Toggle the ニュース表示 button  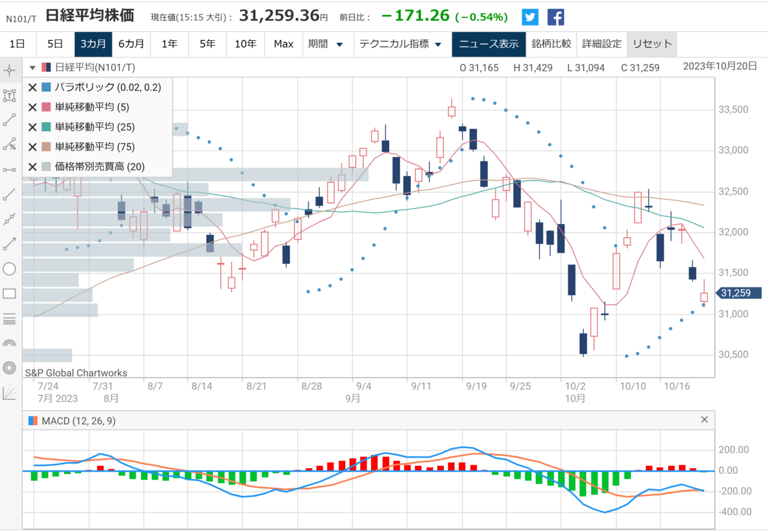(x=489, y=44)
